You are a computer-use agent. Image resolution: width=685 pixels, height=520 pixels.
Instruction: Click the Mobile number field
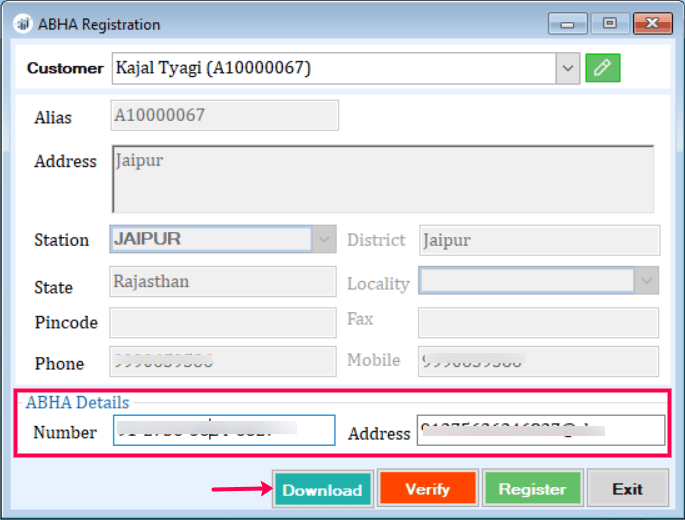coord(538,361)
